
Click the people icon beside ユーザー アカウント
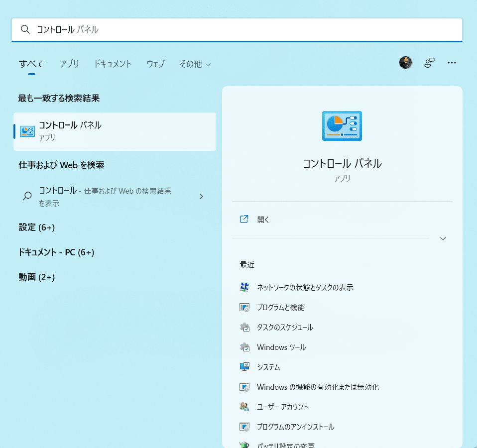(244, 407)
